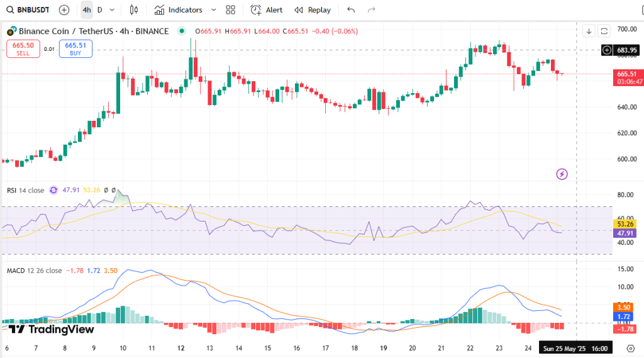This screenshot has height=358, width=644.
Task: Click the BNB coin logo icon
Action: point(11,31)
